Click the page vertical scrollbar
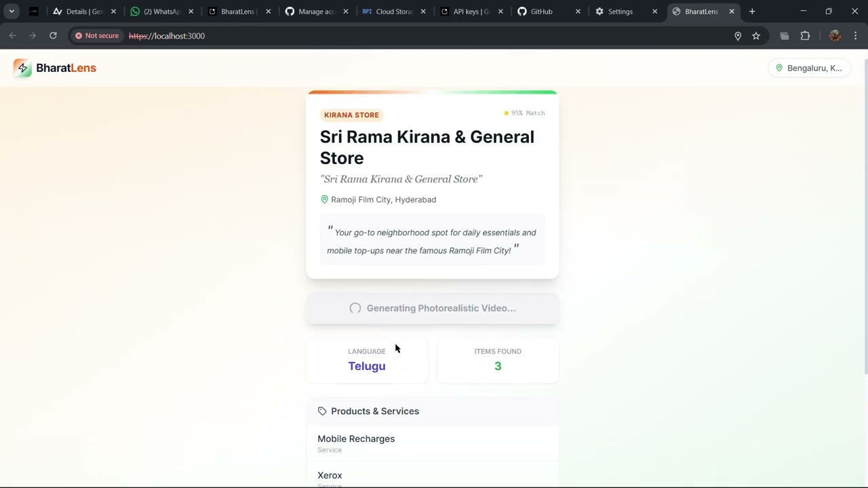The image size is (868, 488). (x=865, y=217)
